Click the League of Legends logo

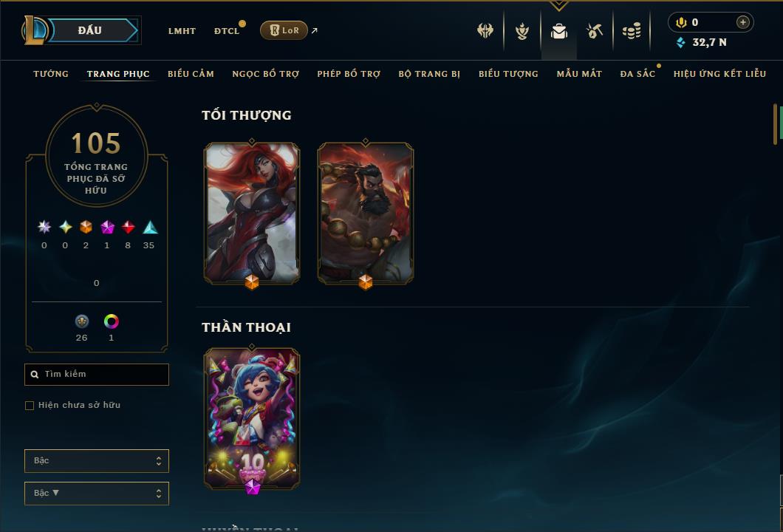tap(34, 30)
